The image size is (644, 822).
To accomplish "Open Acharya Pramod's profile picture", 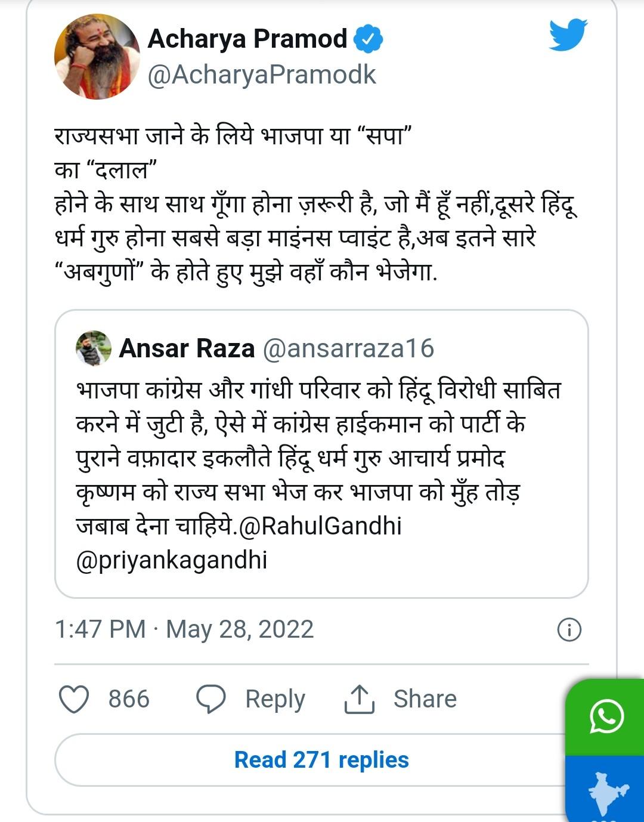I will [x=97, y=57].
